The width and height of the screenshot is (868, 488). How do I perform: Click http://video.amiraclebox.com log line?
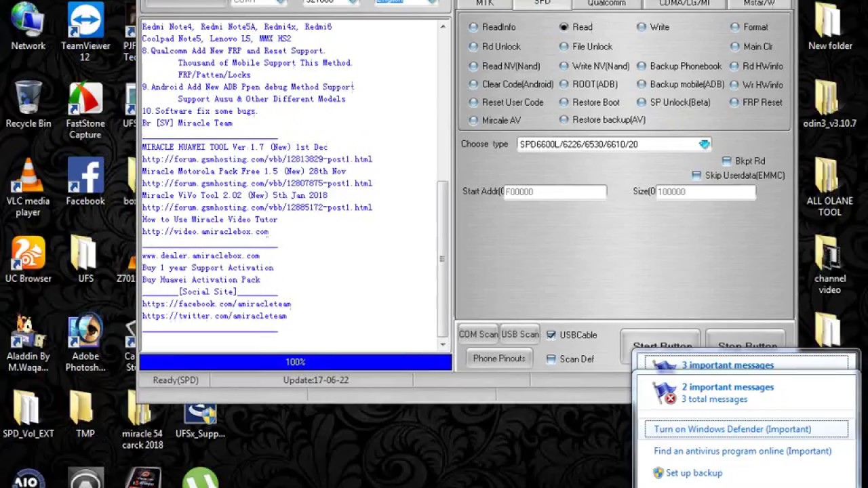(205, 232)
